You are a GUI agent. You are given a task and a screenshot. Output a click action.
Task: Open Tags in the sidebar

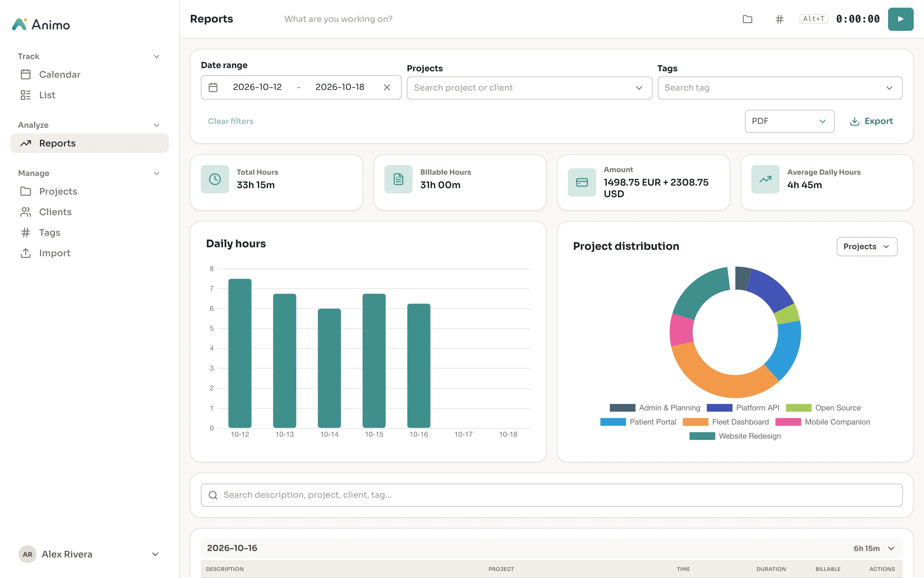tap(89, 233)
